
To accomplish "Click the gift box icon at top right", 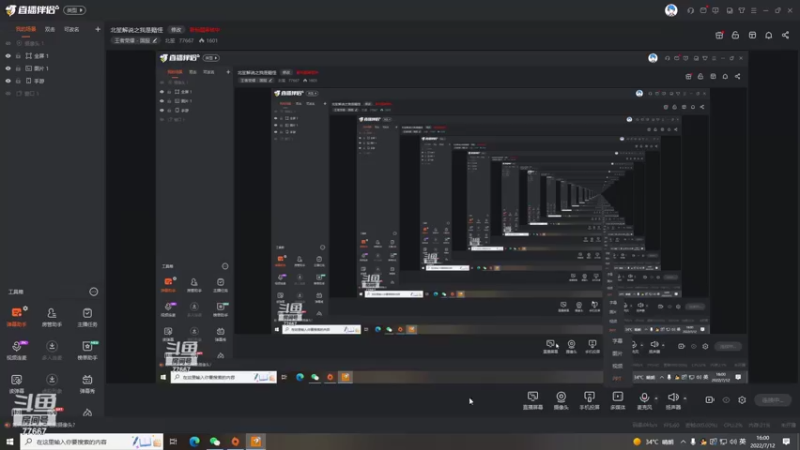I will pos(719,35).
